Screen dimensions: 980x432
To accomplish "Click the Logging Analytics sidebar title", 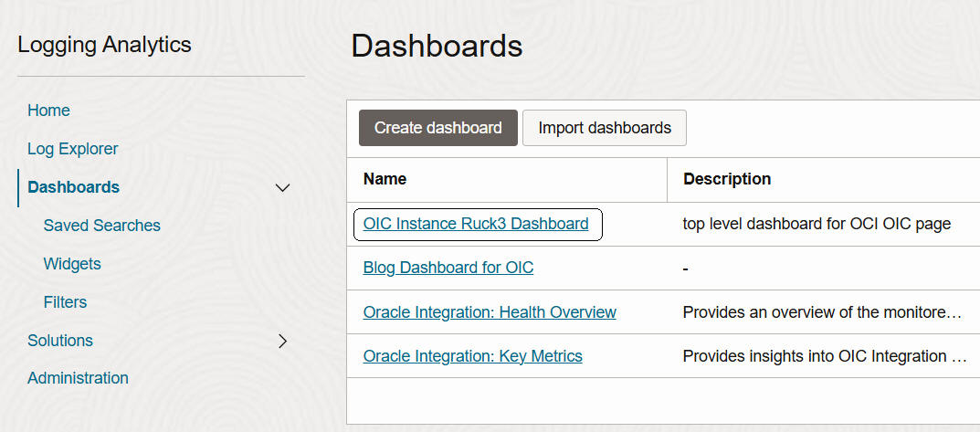I will [104, 45].
